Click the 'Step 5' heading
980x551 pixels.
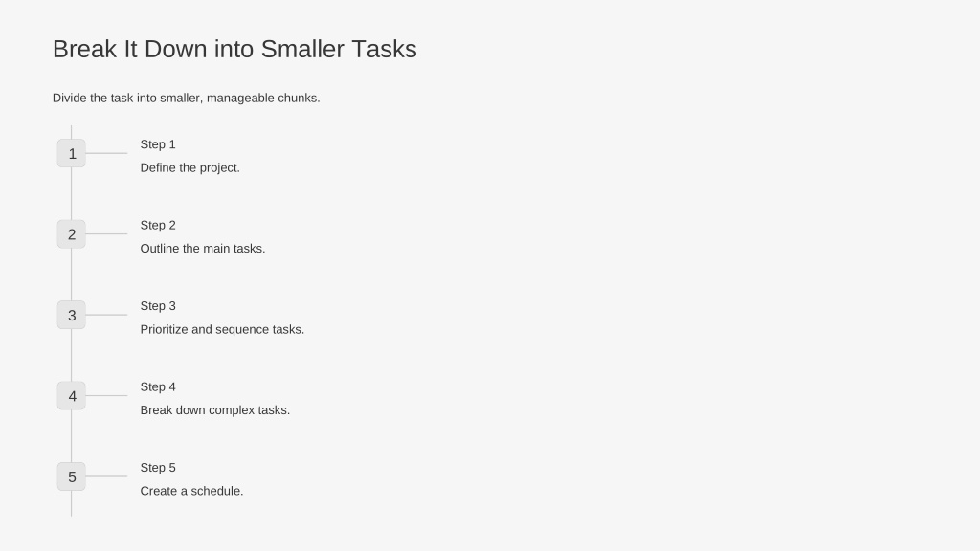(158, 467)
